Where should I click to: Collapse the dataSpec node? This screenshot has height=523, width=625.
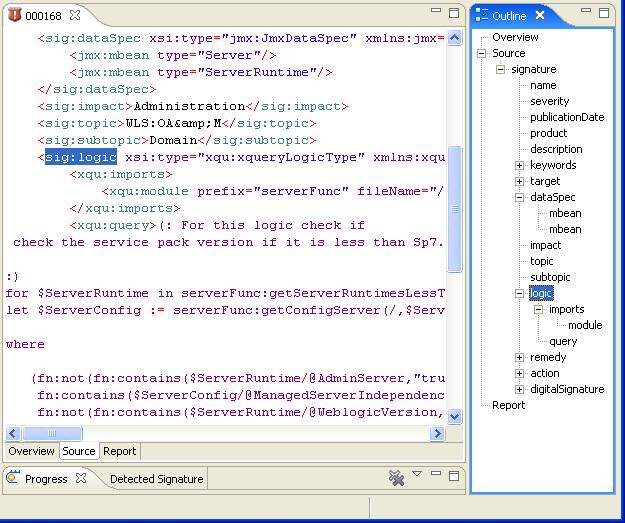(519, 197)
